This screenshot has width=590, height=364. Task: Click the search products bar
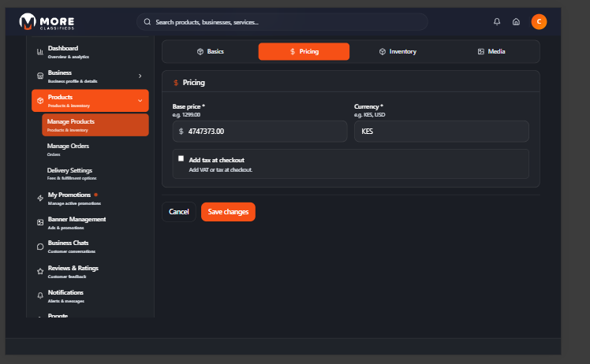[x=282, y=22]
